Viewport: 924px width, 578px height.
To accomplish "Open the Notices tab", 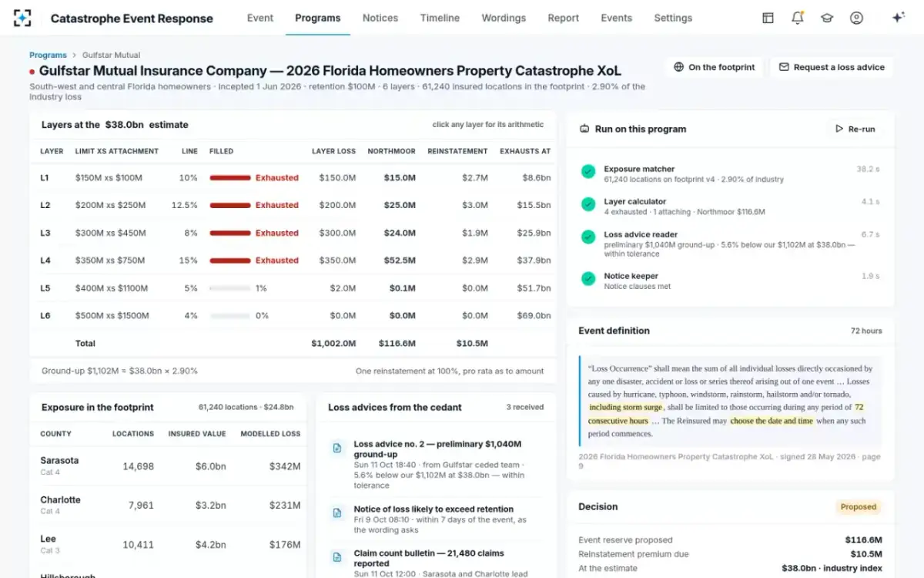I will (380, 18).
